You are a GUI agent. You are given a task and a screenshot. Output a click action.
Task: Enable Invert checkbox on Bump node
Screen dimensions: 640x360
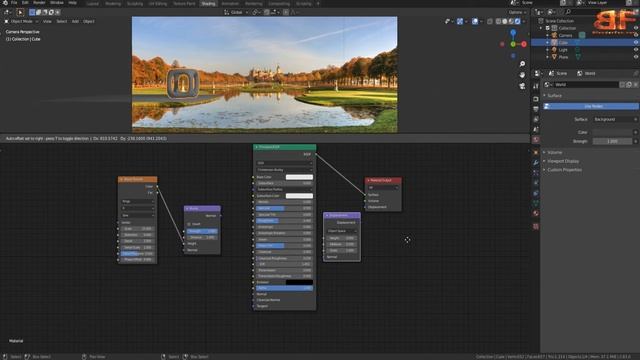point(189,224)
